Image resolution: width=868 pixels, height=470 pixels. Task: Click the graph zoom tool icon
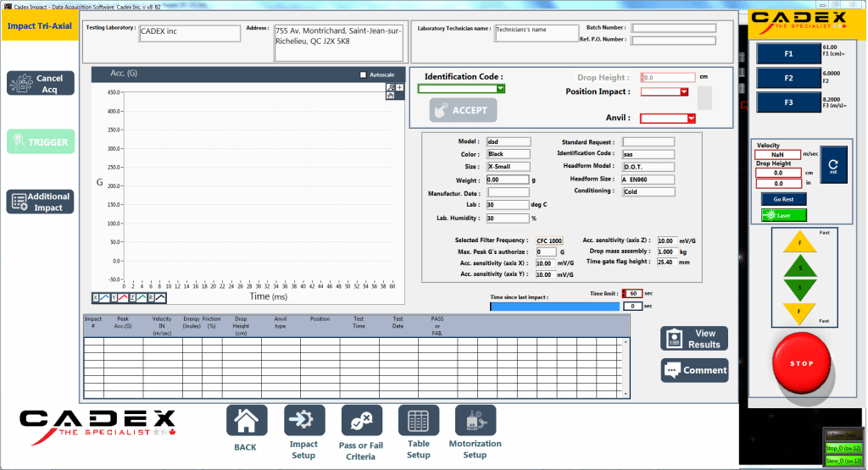pos(391,87)
